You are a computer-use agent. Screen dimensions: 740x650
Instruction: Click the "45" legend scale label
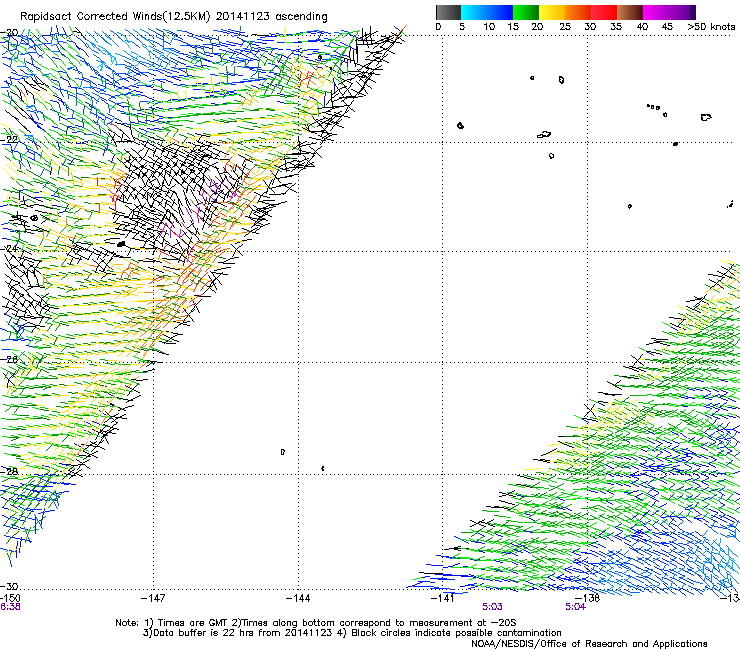667,27
